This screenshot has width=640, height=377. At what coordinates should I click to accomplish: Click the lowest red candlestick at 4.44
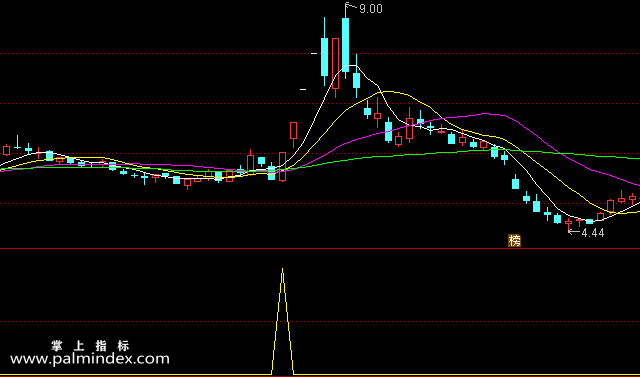(x=569, y=223)
